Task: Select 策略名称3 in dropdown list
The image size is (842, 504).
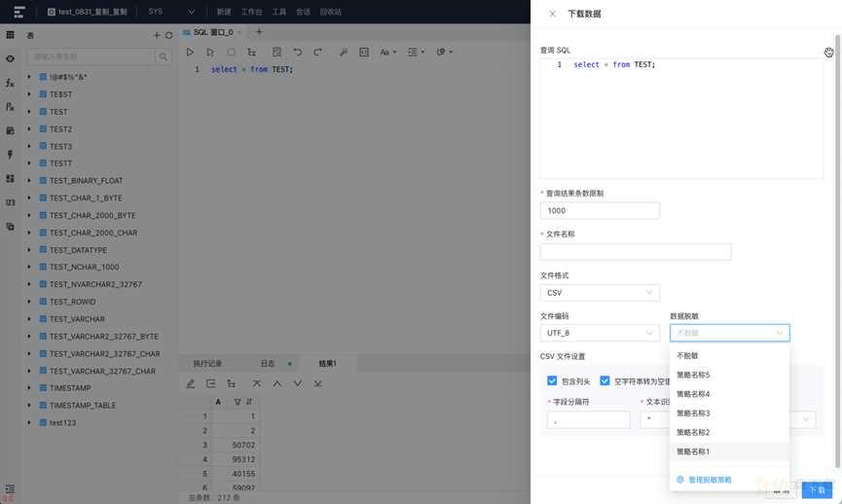Action: coord(729,414)
